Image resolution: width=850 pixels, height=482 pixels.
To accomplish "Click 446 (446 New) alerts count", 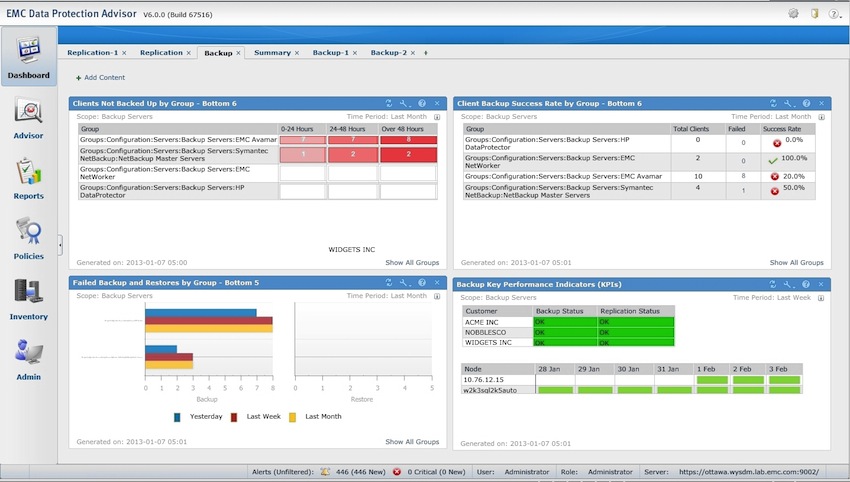I will tap(360, 472).
